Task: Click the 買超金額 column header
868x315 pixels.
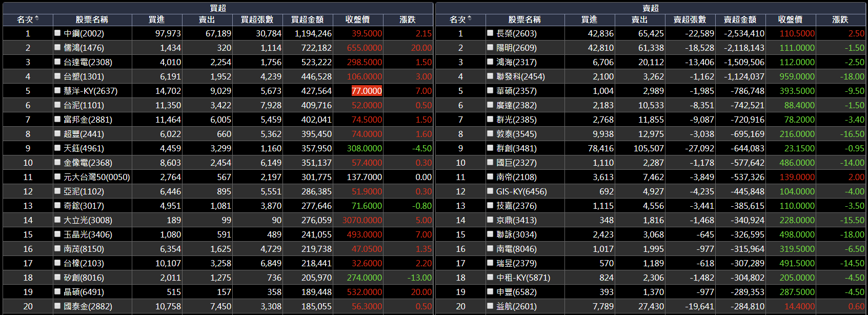Action: click(x=308, y=19)
